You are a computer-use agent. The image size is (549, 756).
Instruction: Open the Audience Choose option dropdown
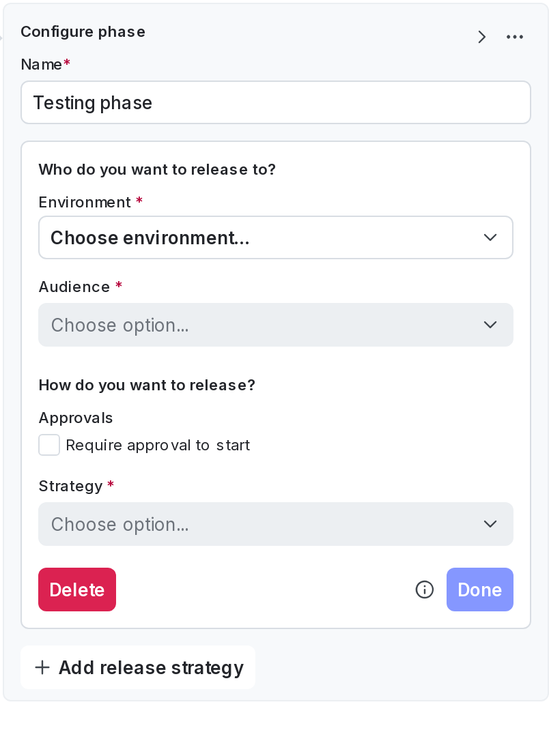pos(276,325)
